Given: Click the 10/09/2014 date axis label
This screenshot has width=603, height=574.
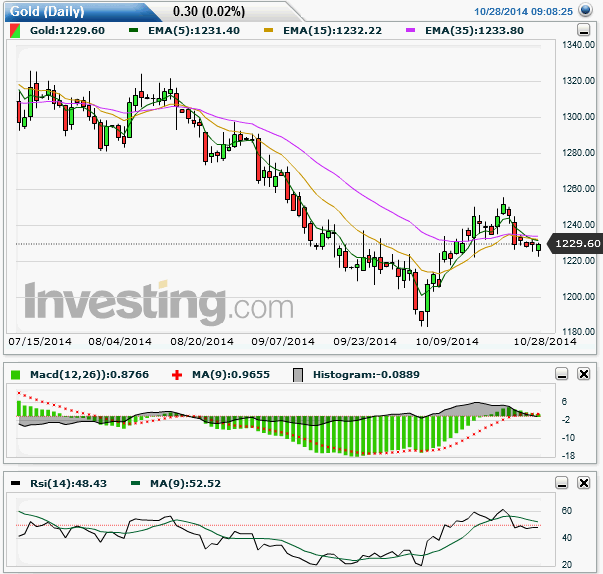Looking at the screenshot, I should (447, 341).
